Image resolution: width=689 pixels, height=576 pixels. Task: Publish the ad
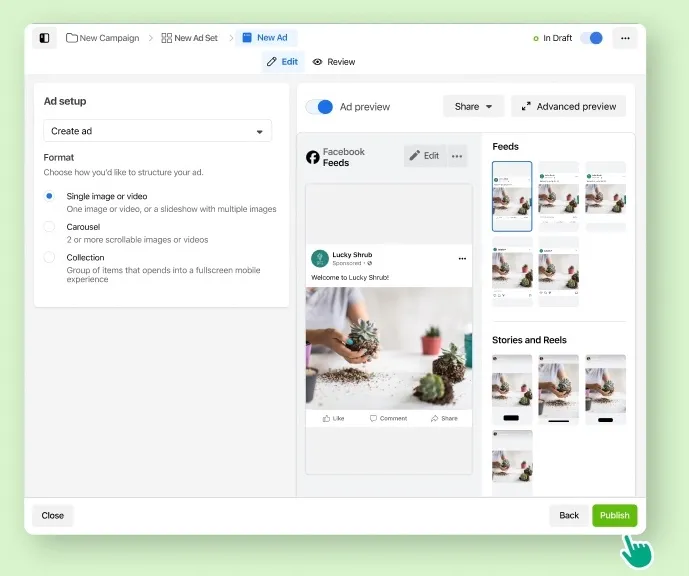[614, 515]
